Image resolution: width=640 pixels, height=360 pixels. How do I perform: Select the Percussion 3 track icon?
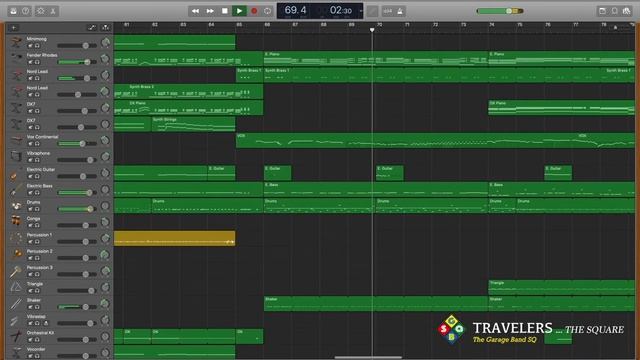(16, 271)
